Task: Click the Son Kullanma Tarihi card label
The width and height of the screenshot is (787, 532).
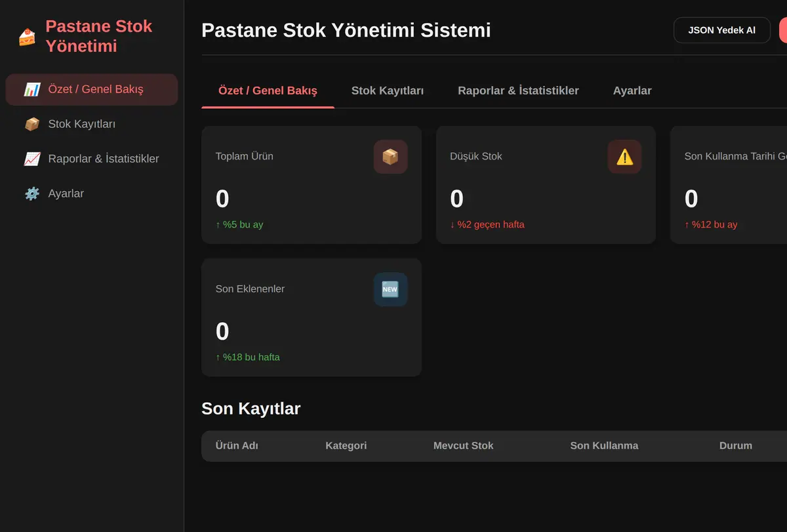Action: (735, 156)
